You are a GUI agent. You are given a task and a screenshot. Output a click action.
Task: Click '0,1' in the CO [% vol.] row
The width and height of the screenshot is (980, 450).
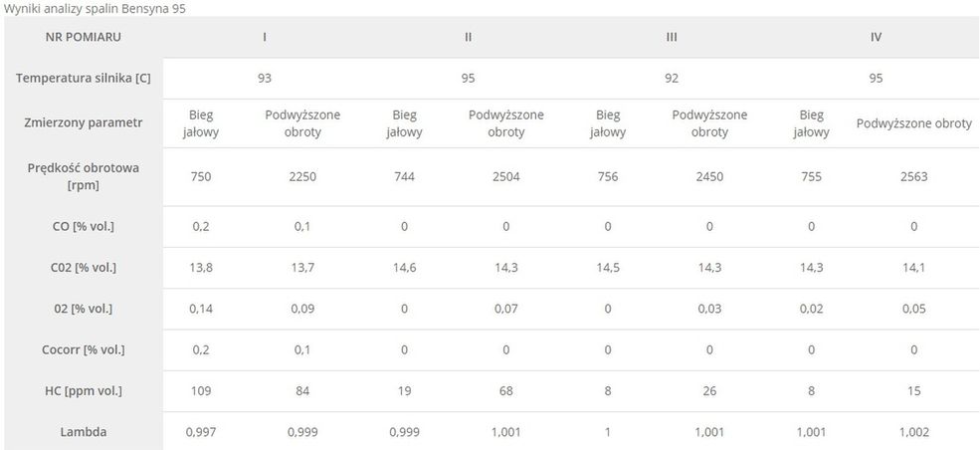[x=301, y=226]
